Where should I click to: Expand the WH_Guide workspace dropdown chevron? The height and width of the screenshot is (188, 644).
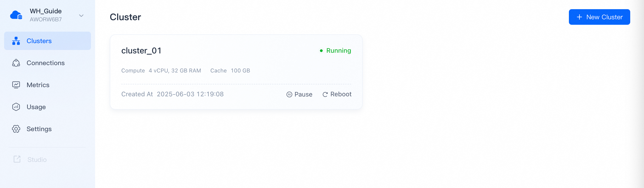pyautogui.click(x=81, y=16)
